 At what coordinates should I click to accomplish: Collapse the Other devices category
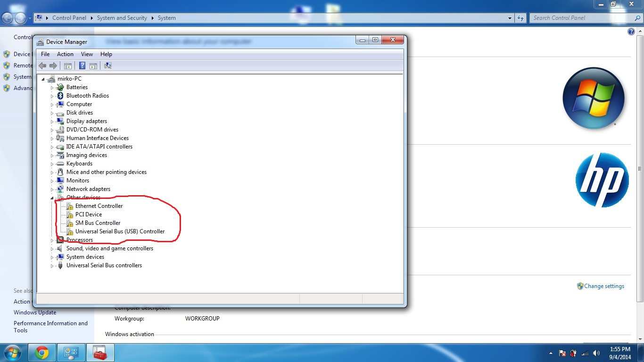(52, 197)
